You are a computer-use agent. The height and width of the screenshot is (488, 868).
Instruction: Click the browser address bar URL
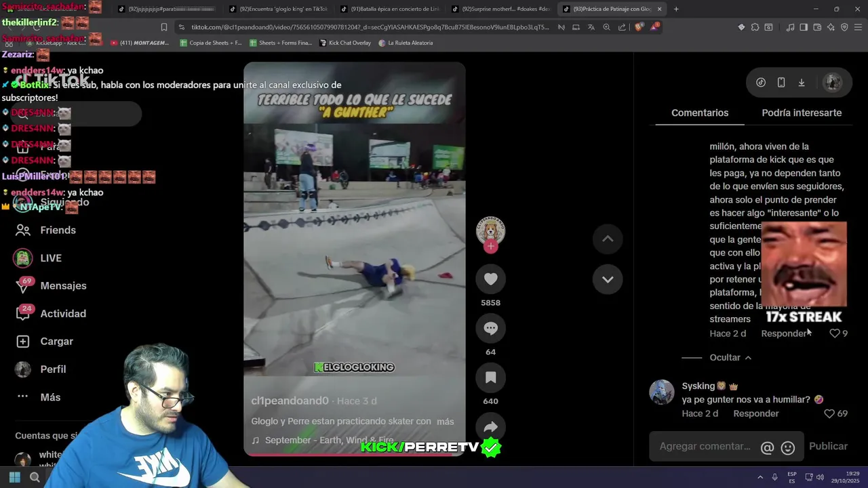click(370, 27)
